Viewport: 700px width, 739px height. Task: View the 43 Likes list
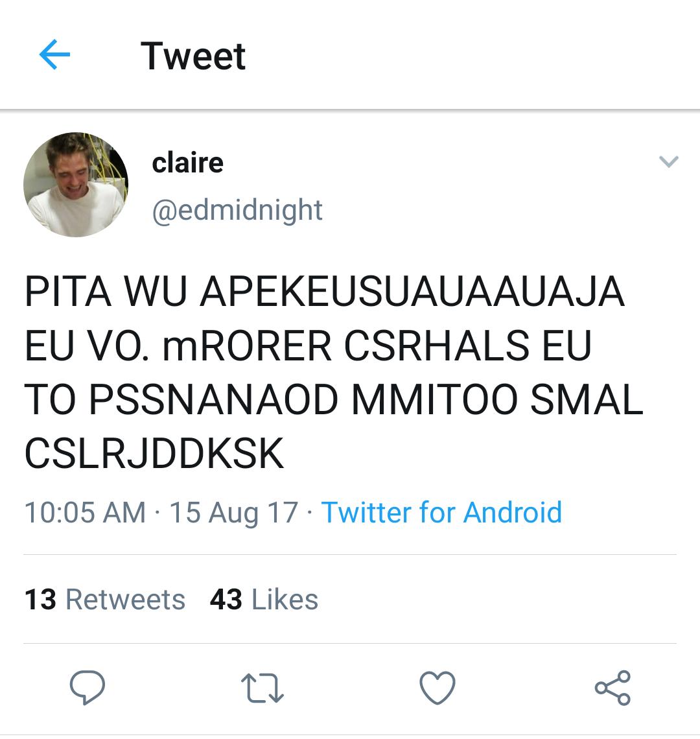[264, 600]
